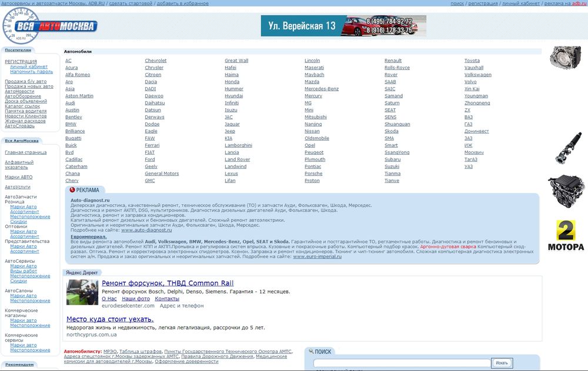Viewport: 588px width, 371px height.
Task: Select the Audi brand link
Action: point(70,103)
